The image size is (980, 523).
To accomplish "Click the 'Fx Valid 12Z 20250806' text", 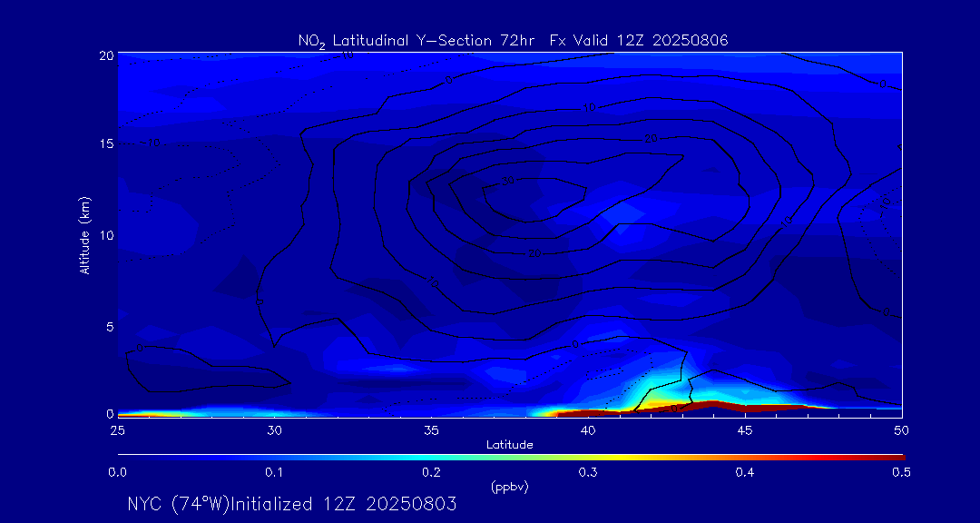I will tap(640, 41).
